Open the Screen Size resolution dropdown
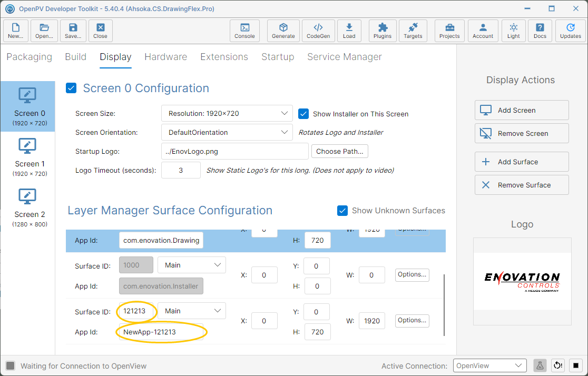This screenshot has height=376, width=588. click(227, 113)
